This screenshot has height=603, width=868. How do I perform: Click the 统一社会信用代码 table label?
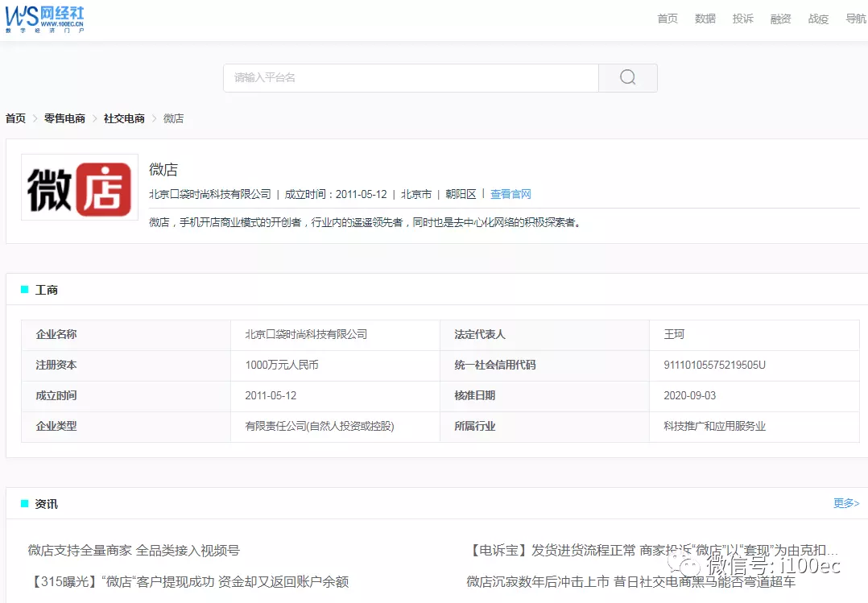[x=495, y=365]
